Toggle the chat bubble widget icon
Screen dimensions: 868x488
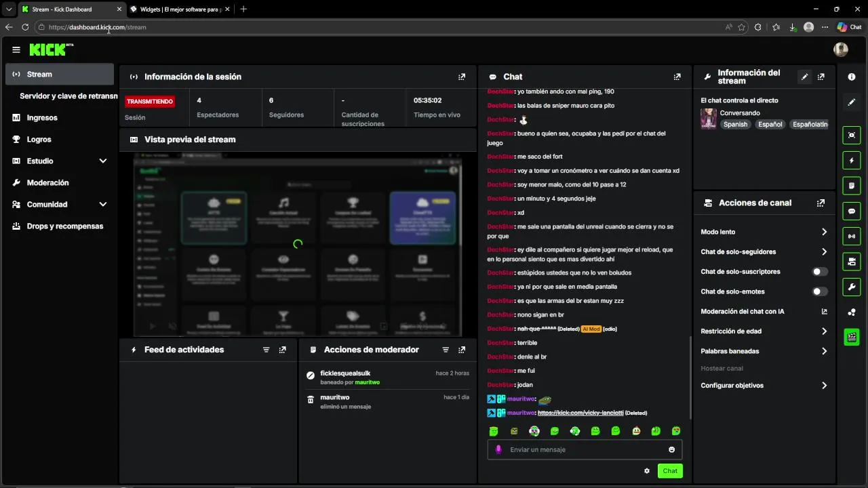(x=852, y=211)
